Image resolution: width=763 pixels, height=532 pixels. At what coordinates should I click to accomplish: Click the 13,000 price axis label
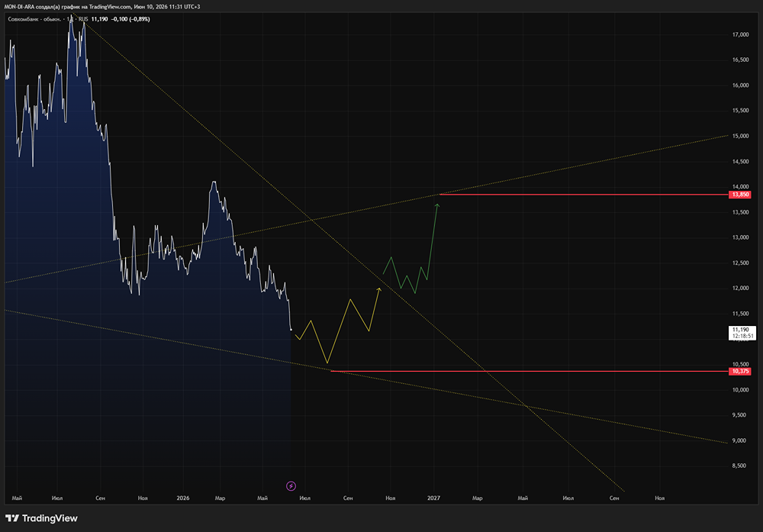(741, 237)
